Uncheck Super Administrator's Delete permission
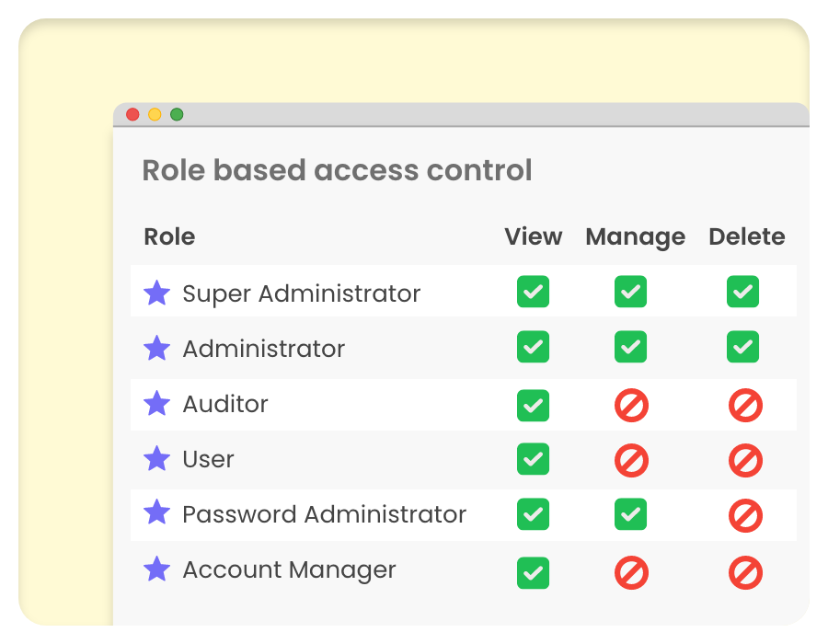The height and width of the screenshot is (644, 828). 742,292
